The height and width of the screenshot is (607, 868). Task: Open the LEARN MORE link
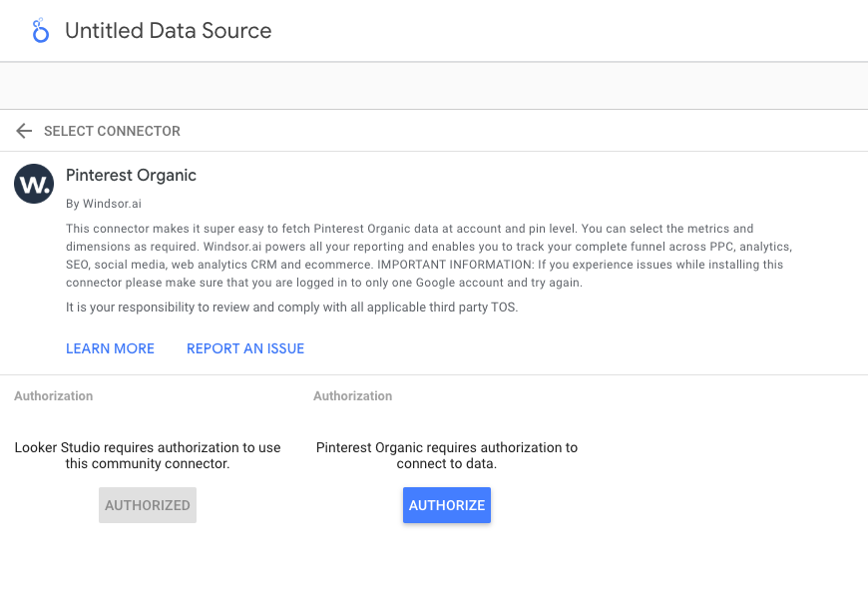(110, 348)
